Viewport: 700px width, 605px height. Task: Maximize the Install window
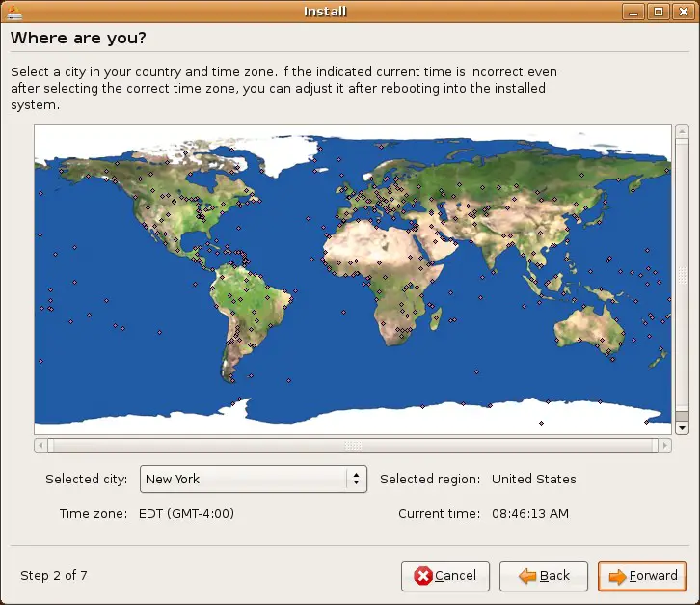(x=659, y=13)
